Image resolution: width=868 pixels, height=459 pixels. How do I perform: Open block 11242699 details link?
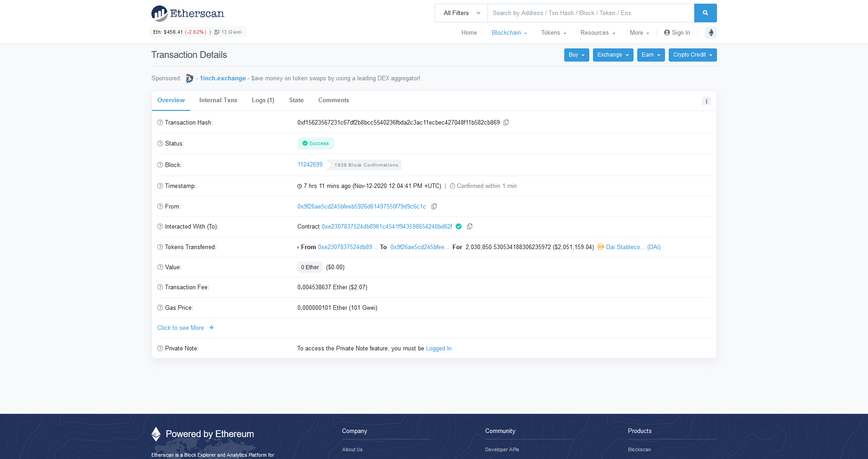pyautogui.click(x=310, y=164)
